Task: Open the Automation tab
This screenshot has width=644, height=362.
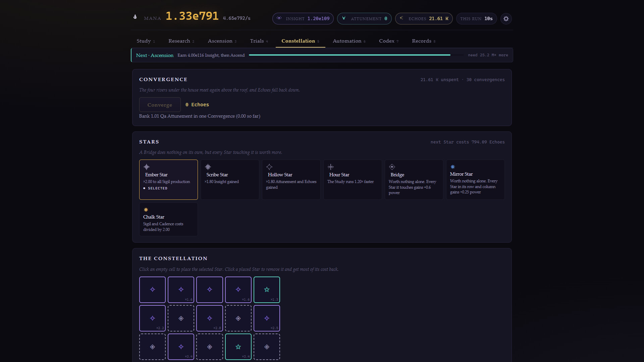Action: point(349,41)
